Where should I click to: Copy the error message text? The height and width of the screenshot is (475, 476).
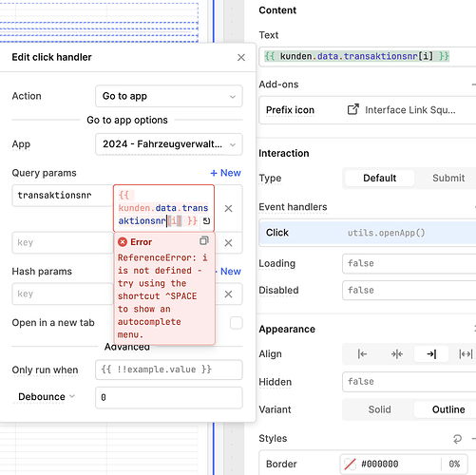(x=204, y=241)
